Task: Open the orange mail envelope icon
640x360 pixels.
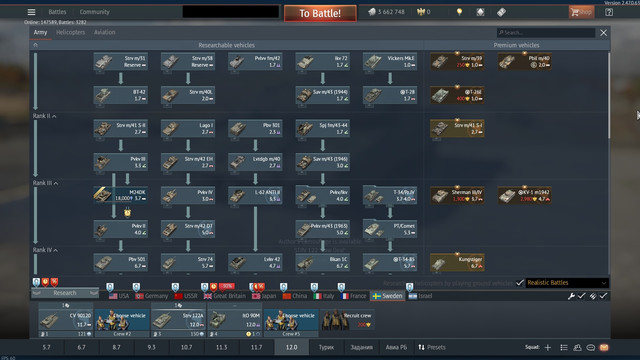Action: click(604, 347)
